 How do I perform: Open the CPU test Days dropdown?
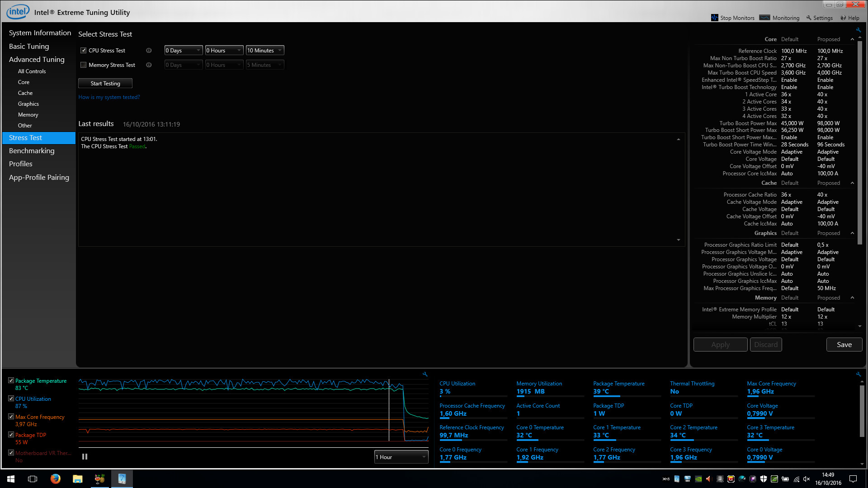[x=183, y=51]
